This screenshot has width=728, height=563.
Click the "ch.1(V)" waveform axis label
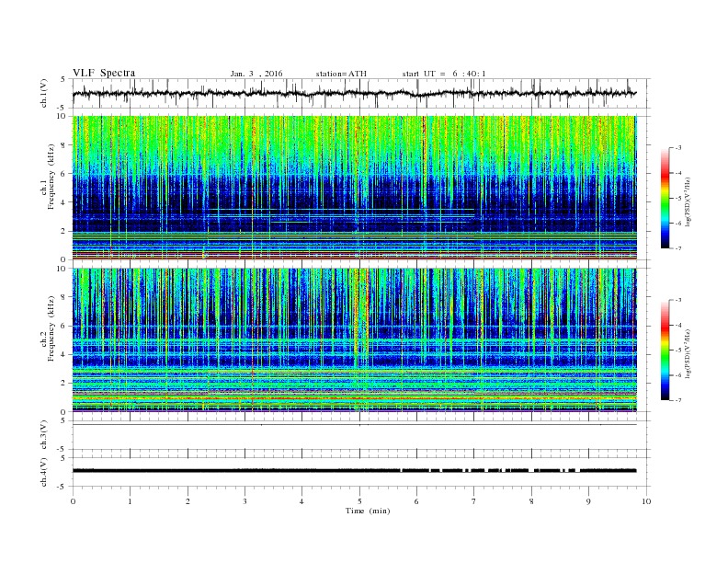coord(44,93)
